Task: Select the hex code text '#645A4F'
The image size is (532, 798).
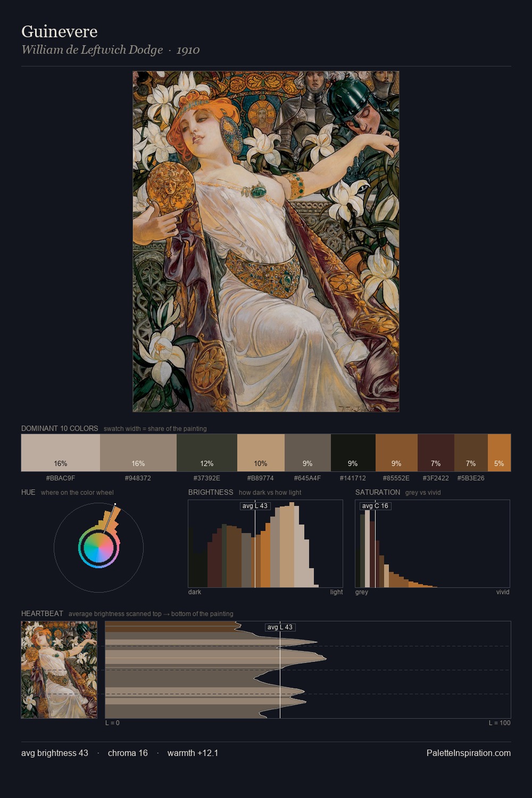Action: pos(307,478)
